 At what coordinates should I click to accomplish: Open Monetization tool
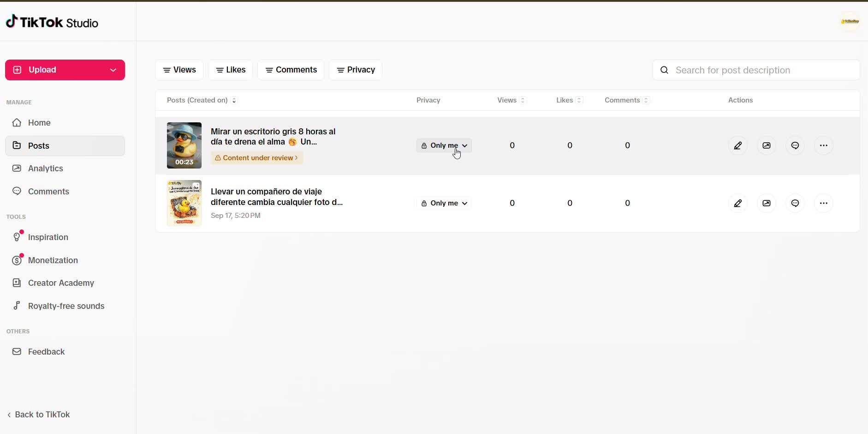[x=65, y=260]
